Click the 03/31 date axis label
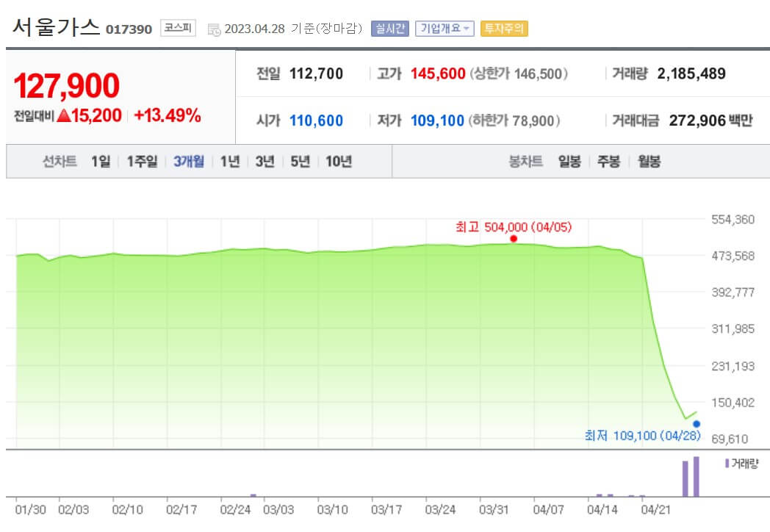 [494, 510]
